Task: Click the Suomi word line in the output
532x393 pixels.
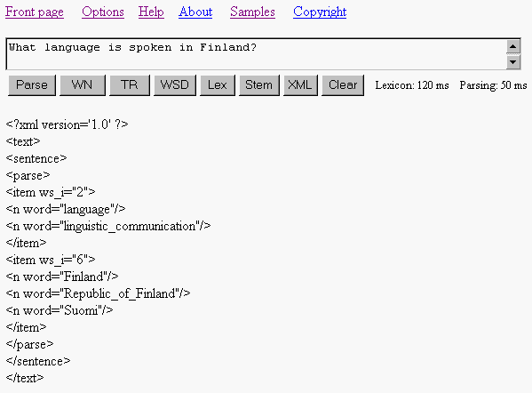Action: click(x=60, y=310)
